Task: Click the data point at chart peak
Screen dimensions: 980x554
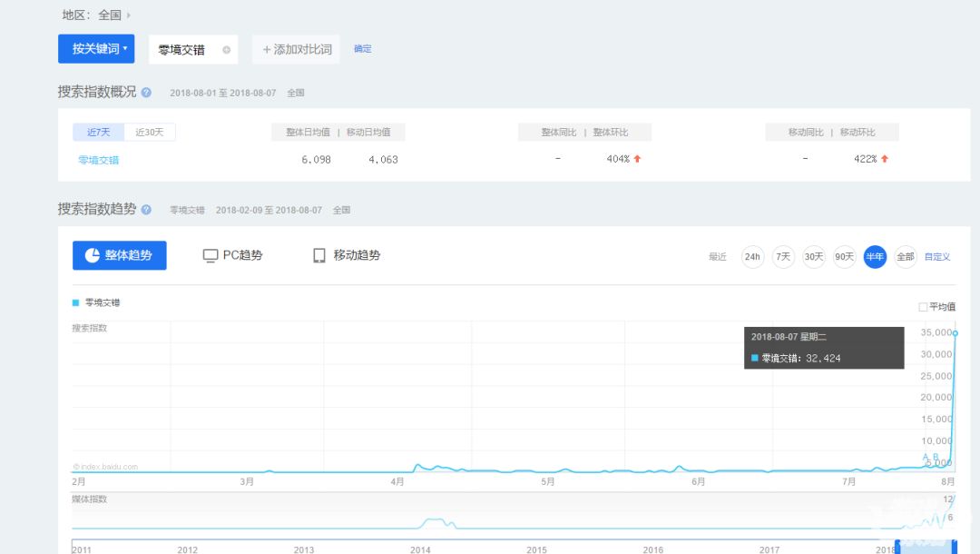Action: coord(955,333)
